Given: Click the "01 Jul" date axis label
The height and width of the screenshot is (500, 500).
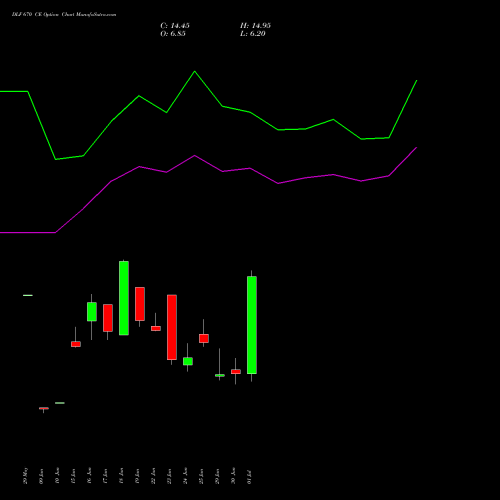Looking at the screenshot, I should tap(250, 477).
